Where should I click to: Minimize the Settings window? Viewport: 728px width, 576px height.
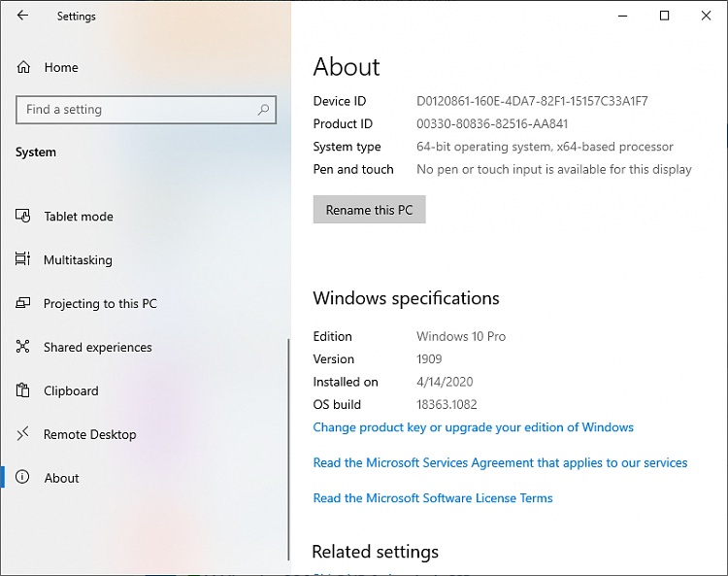(622, 16)
